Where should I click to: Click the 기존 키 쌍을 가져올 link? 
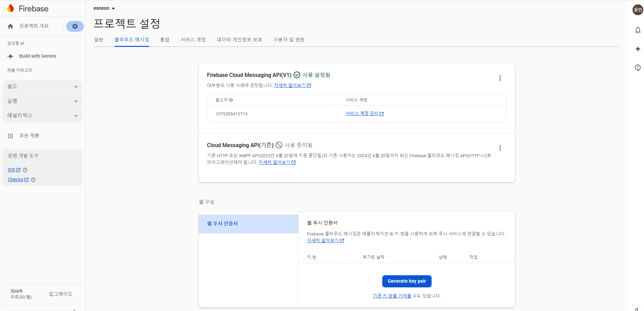(392, 296)
